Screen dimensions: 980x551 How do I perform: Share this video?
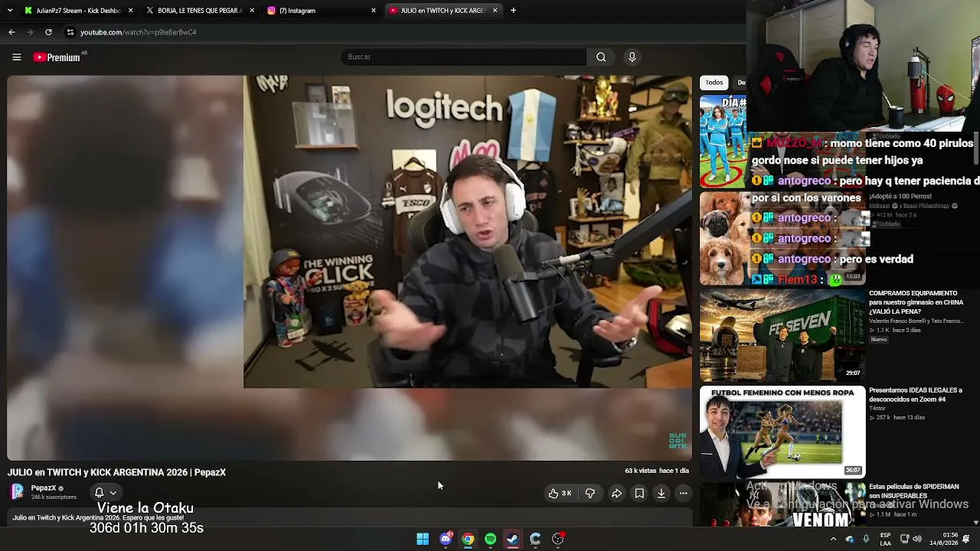616,494
